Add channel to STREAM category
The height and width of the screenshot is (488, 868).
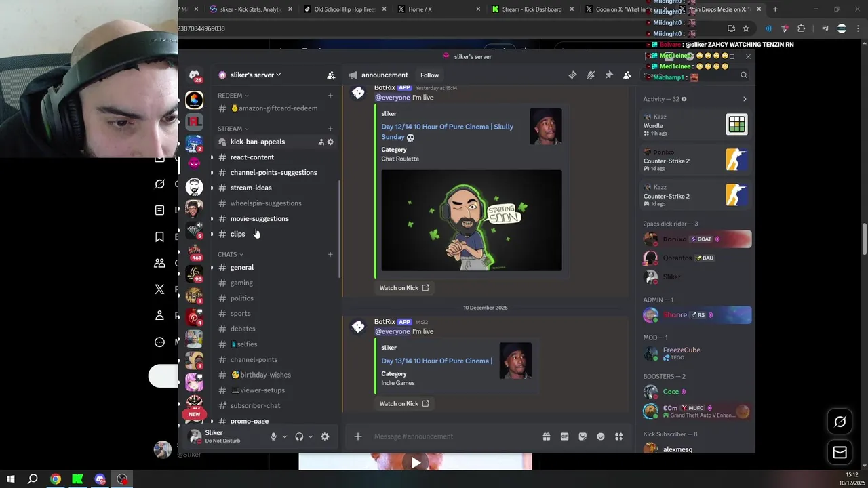click(x=330, y=129)
